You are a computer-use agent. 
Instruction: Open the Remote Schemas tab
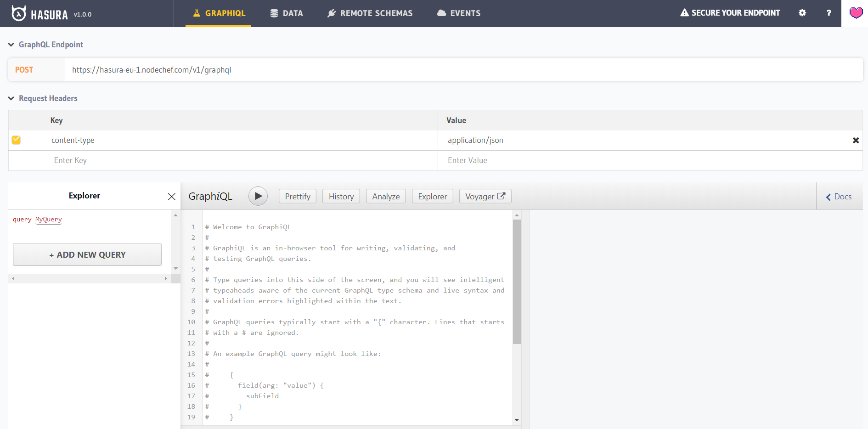[370, 13]
